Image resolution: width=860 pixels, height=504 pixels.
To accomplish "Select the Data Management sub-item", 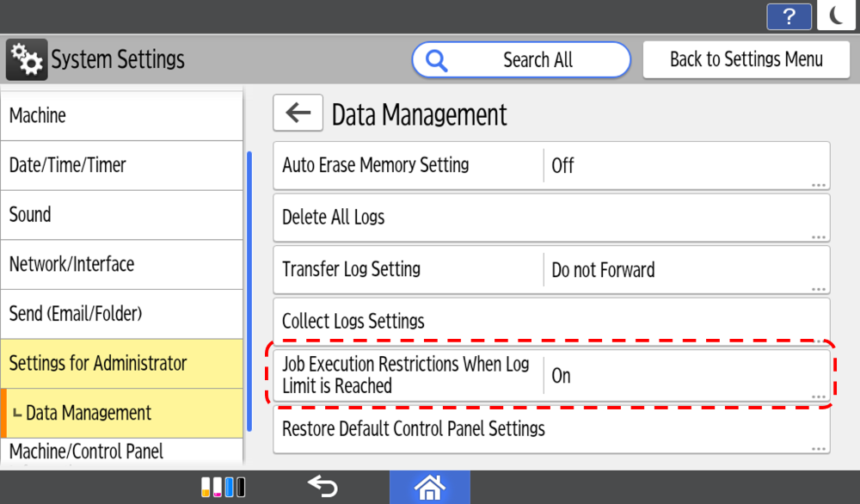I will coord(121,413).
